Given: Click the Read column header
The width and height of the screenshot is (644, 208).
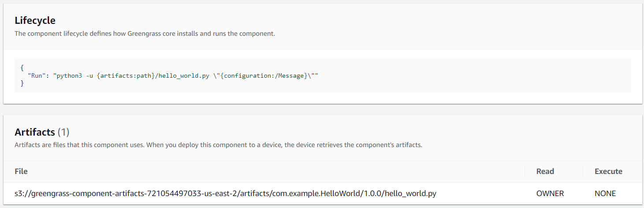Looking at the screenshot, I should 545,171.
